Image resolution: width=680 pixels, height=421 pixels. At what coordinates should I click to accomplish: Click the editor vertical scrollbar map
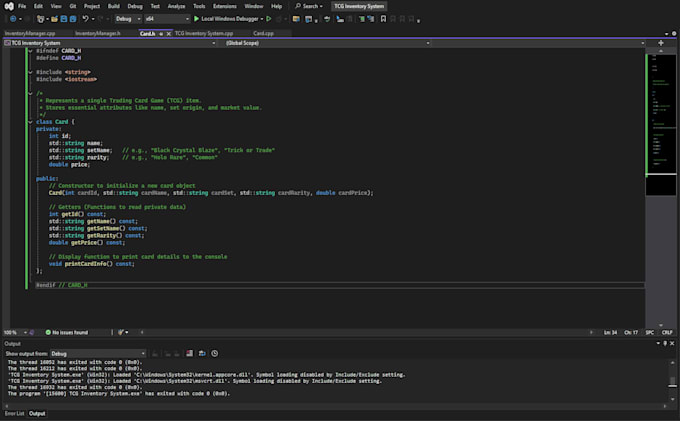pos(660,189)
